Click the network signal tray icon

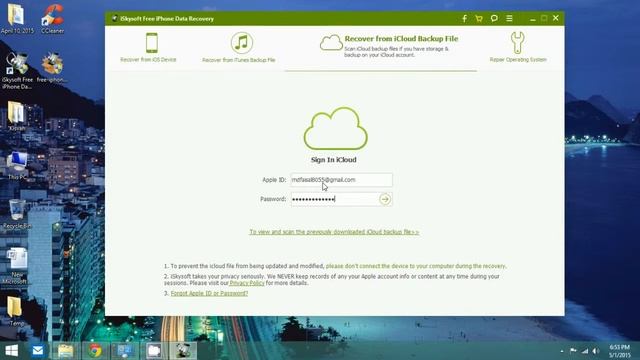(x=585, y=351)
